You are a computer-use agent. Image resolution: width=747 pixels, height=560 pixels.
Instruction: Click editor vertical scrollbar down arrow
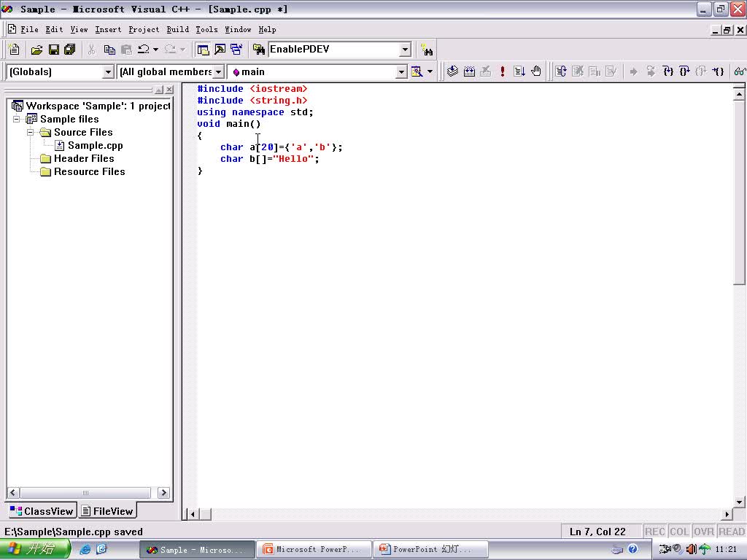[739, 502]
